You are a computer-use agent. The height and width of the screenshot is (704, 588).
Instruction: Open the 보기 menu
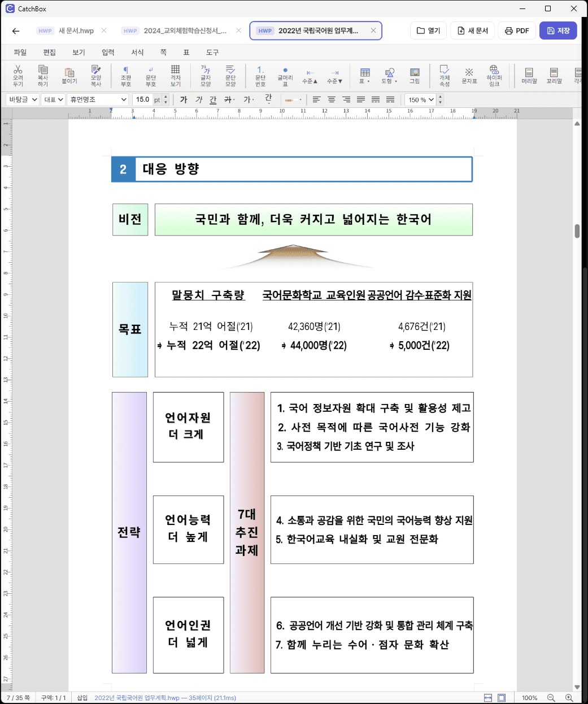point(79,52)
